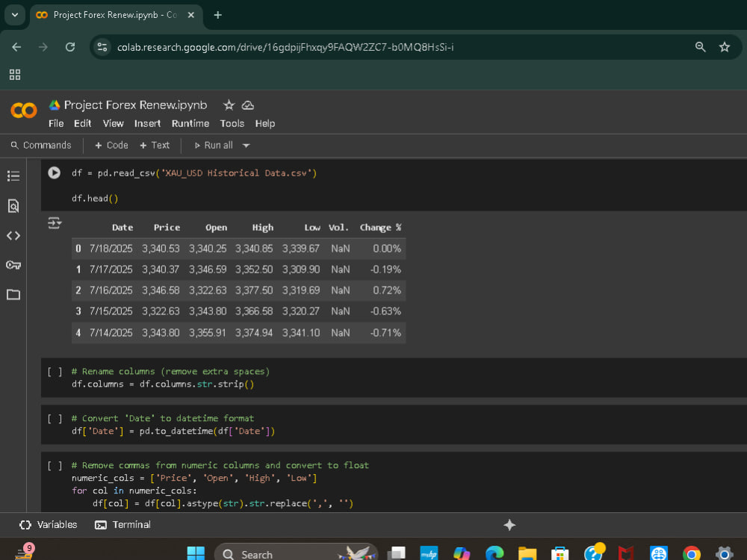Screen dimensions: 747x560
Task: Open the Terminal panel
Action: [x=123, y=525]
